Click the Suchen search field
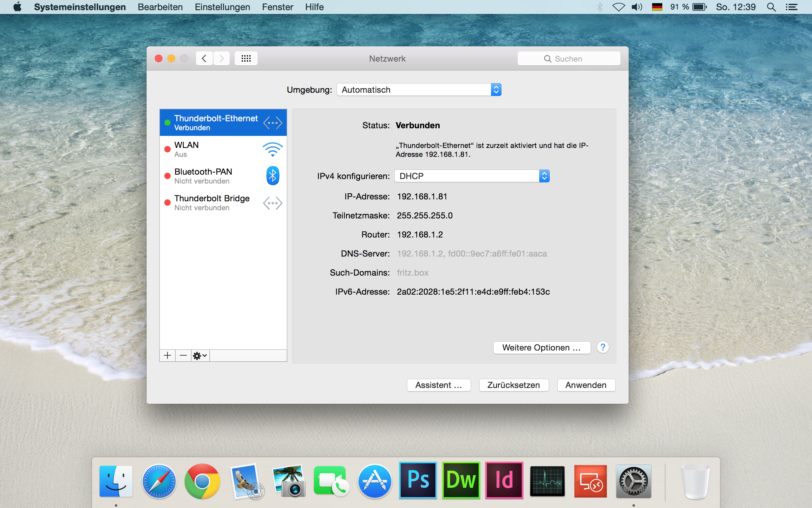The height and width of the screenshot is (508, 812). tap(568, 58)
